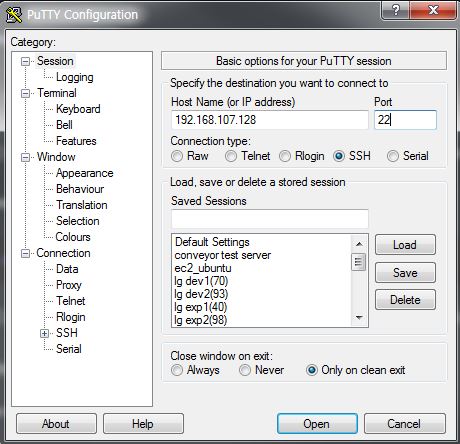The height and width of the screenshot is (444, 460).
Task: Select ec2_ubuntu in saved sessions list
Action: tap(203, 268)
